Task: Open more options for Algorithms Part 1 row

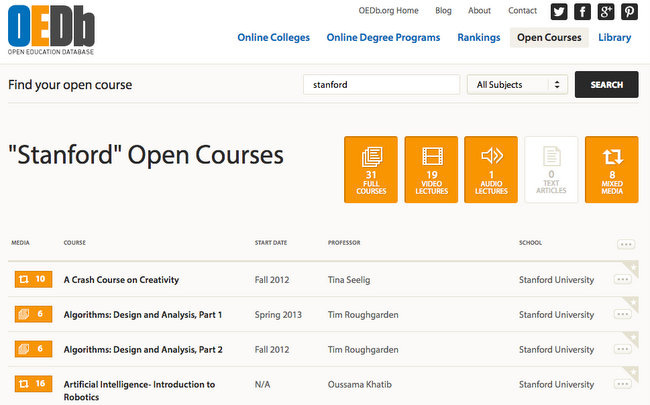Action: pyautogui.click(x=623, y=314)
